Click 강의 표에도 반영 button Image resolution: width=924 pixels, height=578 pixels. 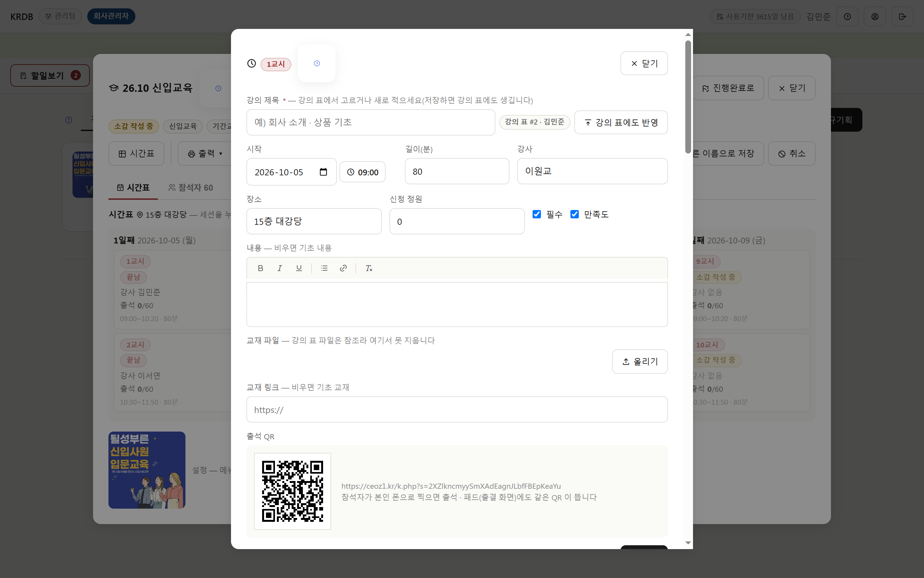(621, 122)
